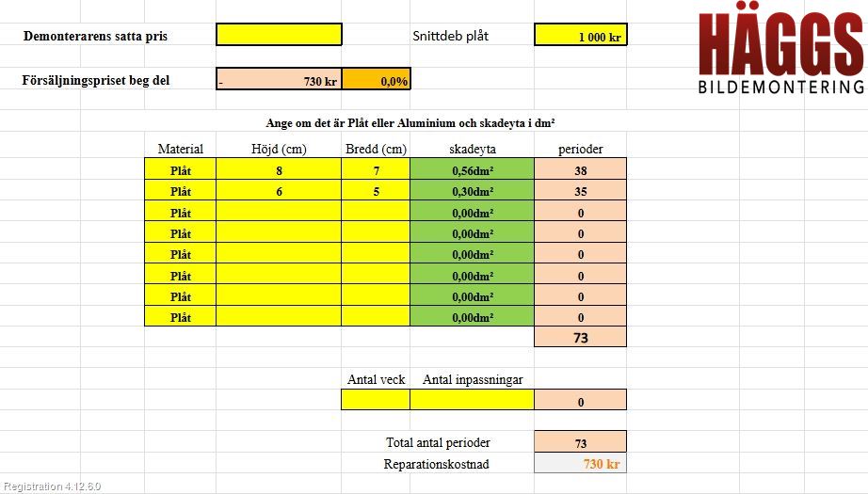Select the last row Plåt material cell
The image size is (868, 494).
181,316
